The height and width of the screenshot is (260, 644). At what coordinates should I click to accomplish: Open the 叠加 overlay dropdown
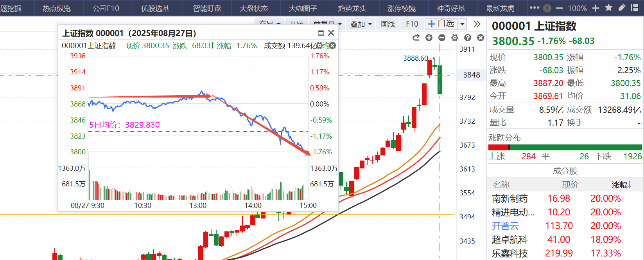(361, 24)
